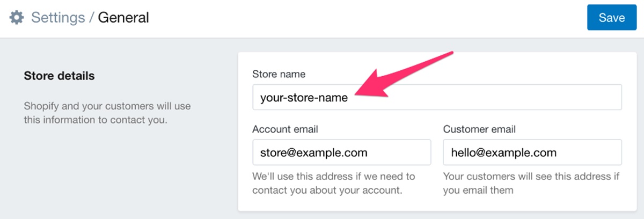The image size is (644, 219).
Task: Go back to Settings via breadcrumb
Action: coord(58,18)
